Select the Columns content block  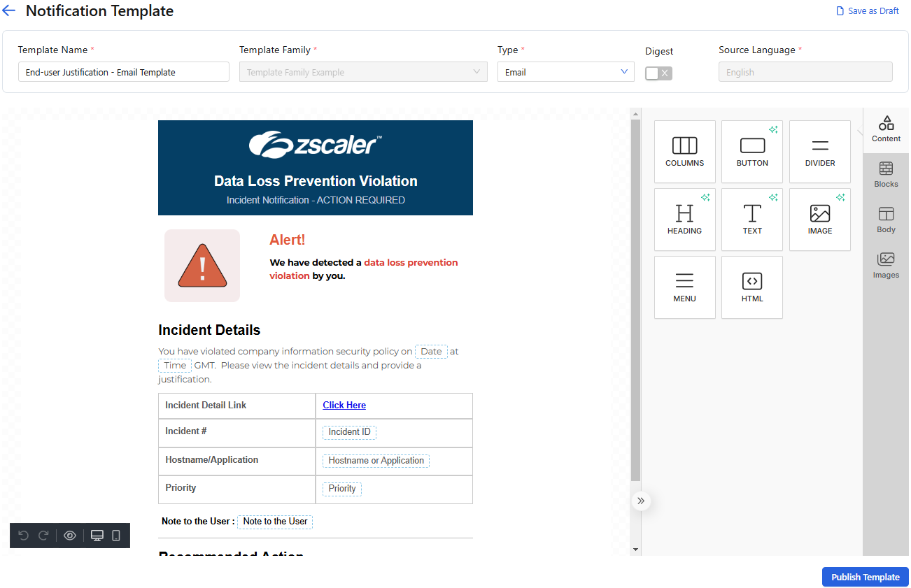pos(684,151)
